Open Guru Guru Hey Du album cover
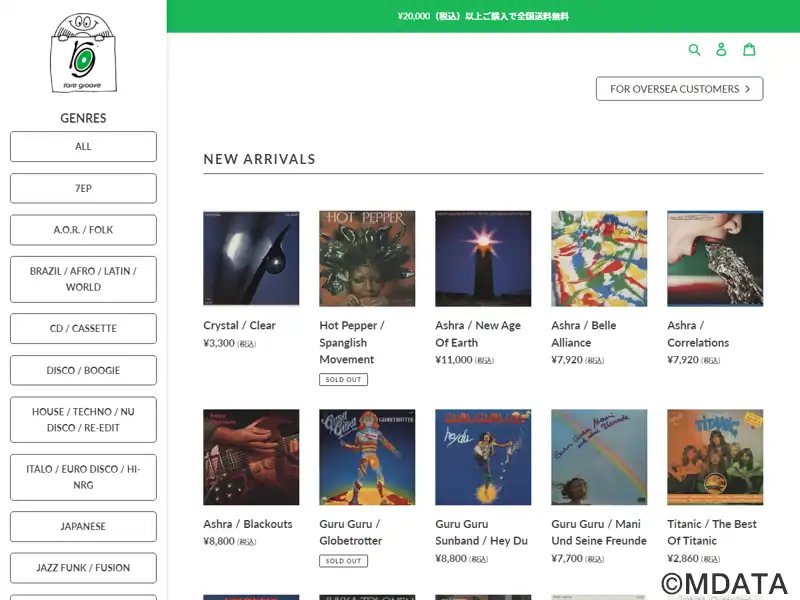The width and height of the screenshot is (800, 600). [483, 457]
